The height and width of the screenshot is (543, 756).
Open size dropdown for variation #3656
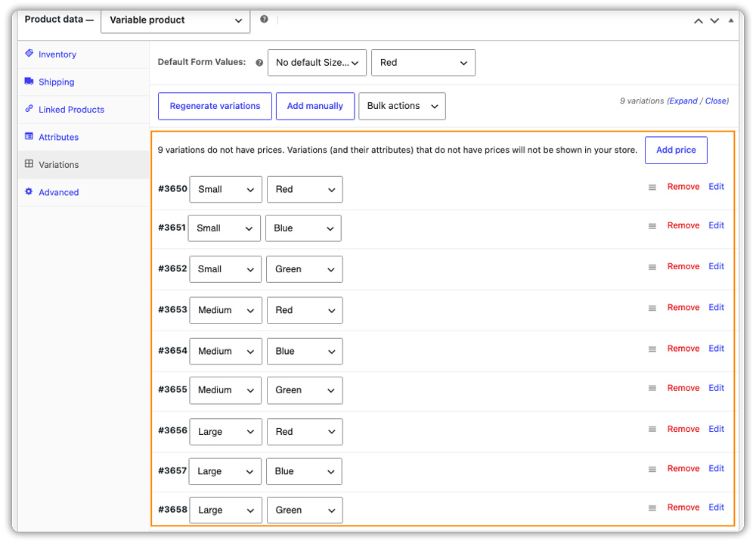pyautogui.click(x=225, y=432)
